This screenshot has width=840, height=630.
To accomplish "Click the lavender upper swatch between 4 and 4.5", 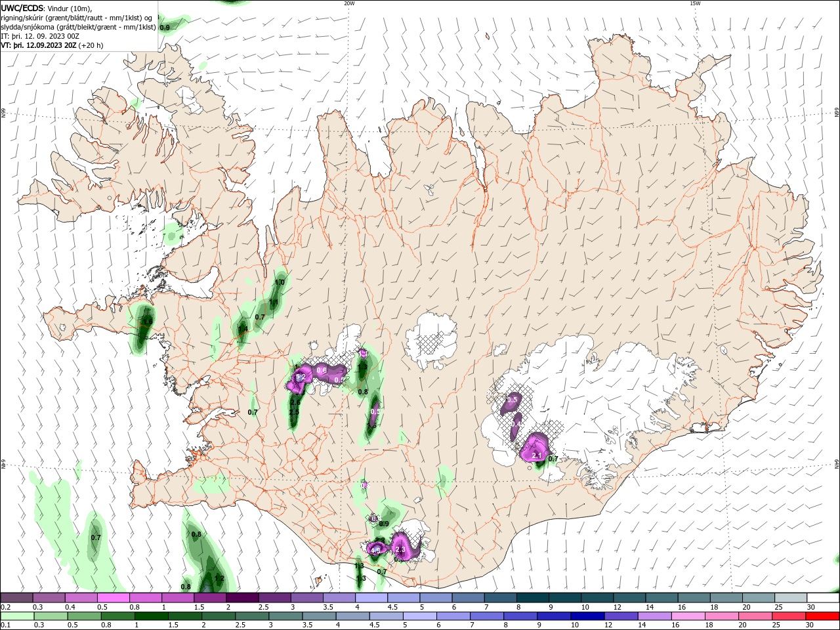I will click(372, 597).
